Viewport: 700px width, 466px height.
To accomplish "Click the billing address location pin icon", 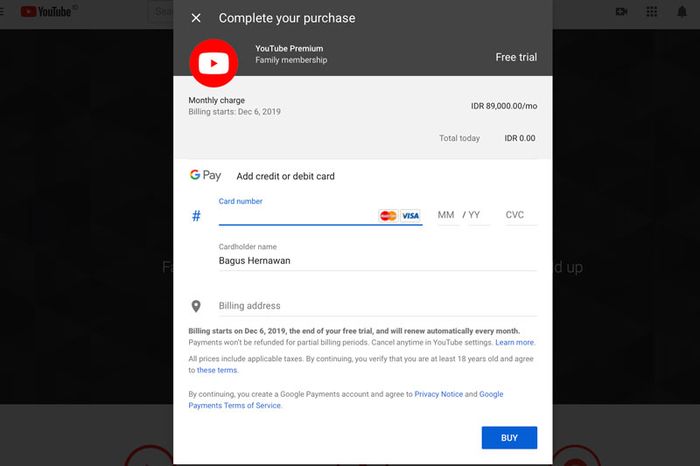I will [x=196, y=306].
